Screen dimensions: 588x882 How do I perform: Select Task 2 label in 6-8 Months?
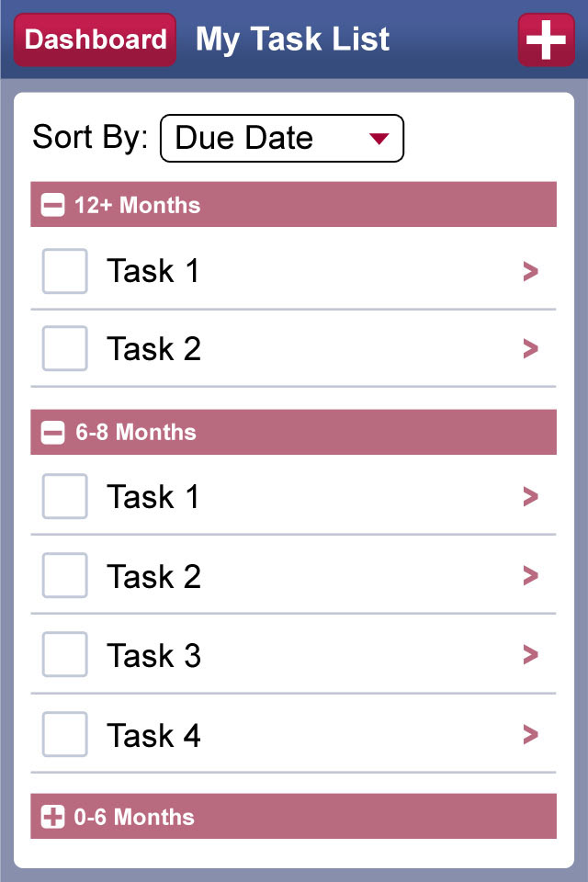[x=153, y=576]
